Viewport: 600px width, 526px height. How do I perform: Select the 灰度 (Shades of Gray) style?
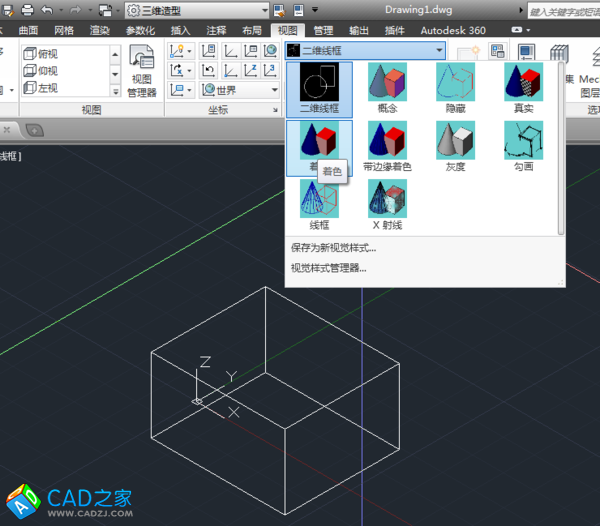pos(455,143)
